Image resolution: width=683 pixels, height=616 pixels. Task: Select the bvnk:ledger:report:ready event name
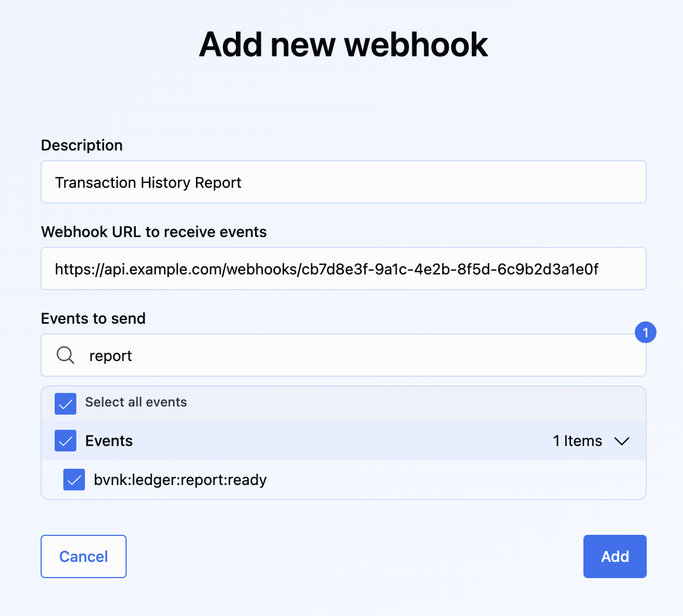point(180,480)
